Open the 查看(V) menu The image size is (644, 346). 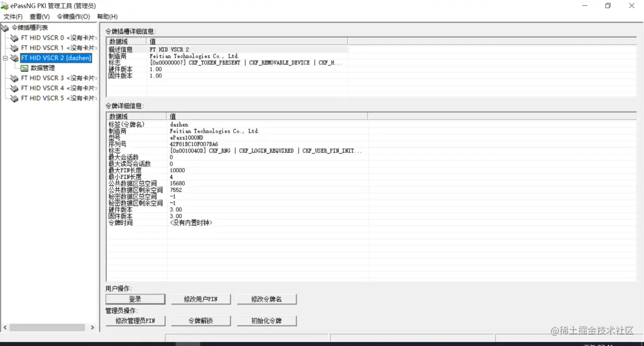(39, 17)
